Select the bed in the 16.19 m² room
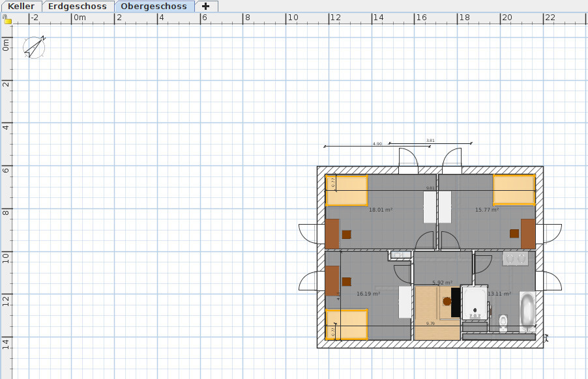 pyautogui.click(x=347, y=324)
